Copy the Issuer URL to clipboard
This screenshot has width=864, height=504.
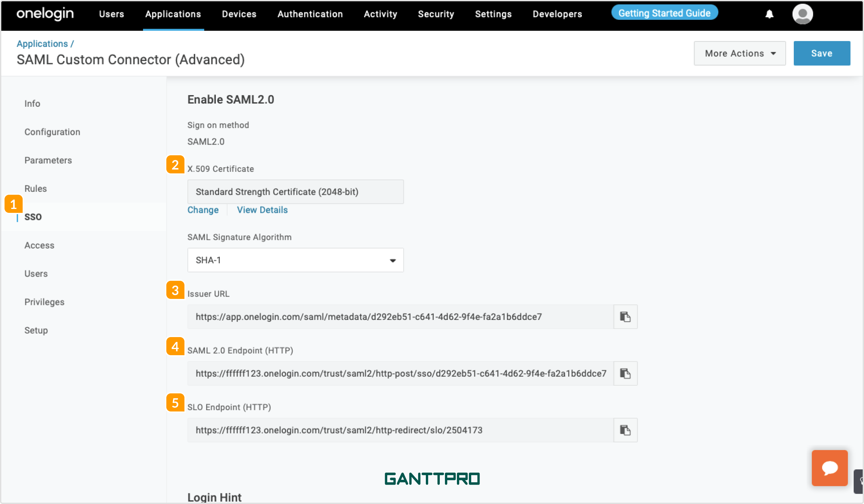[625, 317]
